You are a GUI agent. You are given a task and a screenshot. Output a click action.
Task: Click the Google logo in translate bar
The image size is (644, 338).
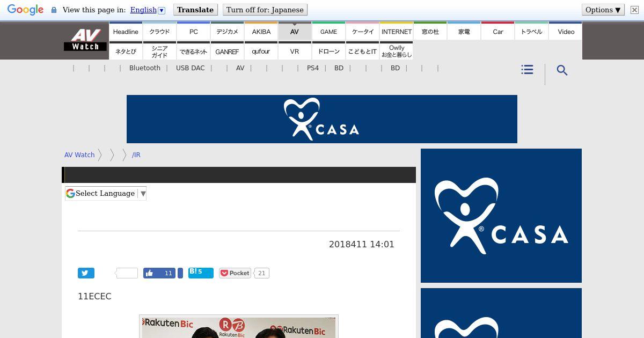pos(25,10)
